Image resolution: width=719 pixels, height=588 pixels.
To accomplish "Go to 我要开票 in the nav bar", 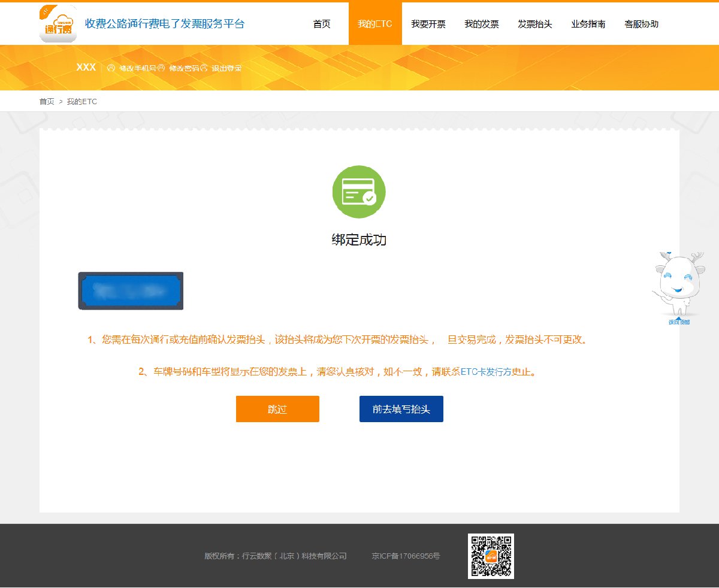I will tap(428, 24).
